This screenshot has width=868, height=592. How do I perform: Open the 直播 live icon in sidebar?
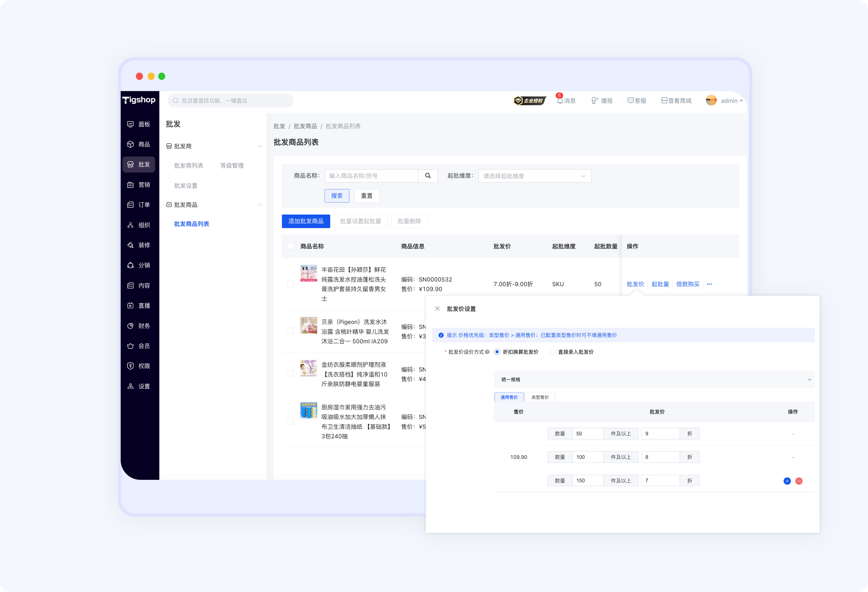pos(130,306)
